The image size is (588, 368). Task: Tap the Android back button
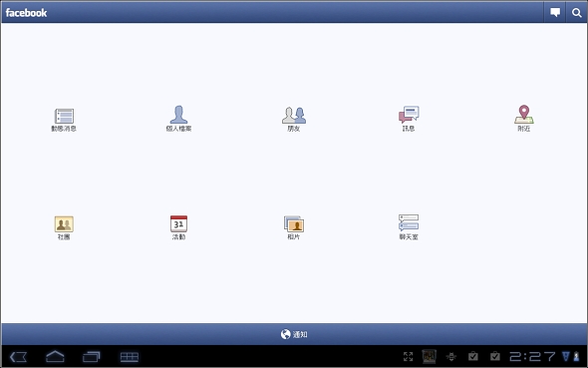tap(18, 357)
